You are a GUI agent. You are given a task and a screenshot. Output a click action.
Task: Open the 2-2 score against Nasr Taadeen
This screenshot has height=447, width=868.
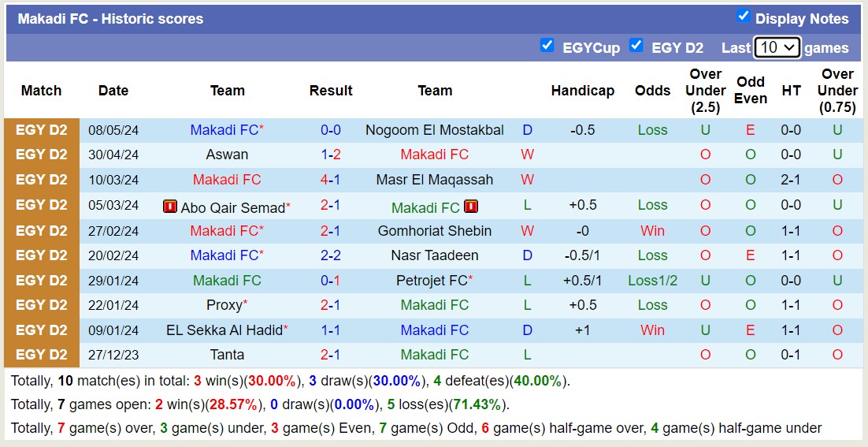pyautogui.click(x=331, y=255)
